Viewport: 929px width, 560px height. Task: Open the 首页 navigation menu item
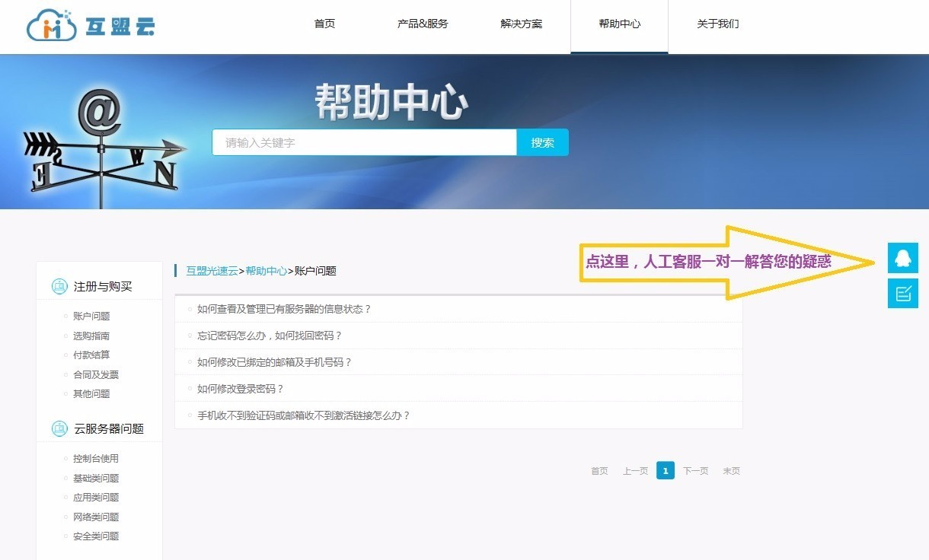[324, 24]
